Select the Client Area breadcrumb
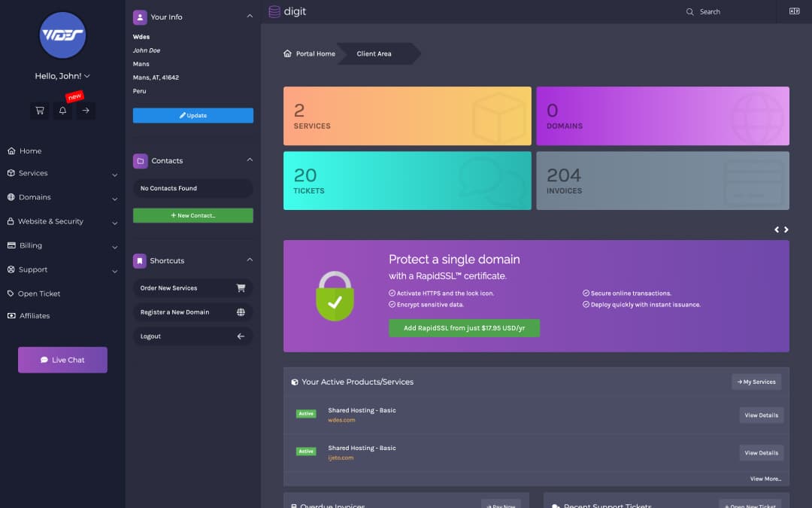The height and width of the screenshot is (508, 812). tap(374, 53)
